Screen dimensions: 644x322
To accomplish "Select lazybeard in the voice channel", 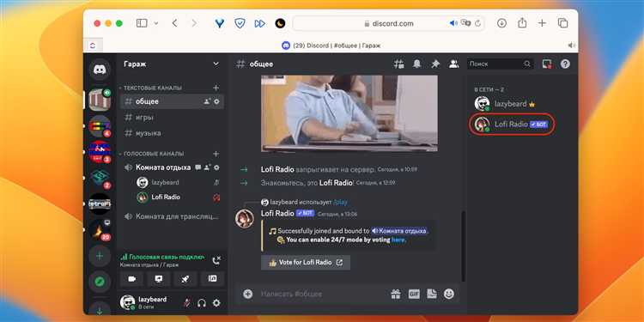I will 179,182.
